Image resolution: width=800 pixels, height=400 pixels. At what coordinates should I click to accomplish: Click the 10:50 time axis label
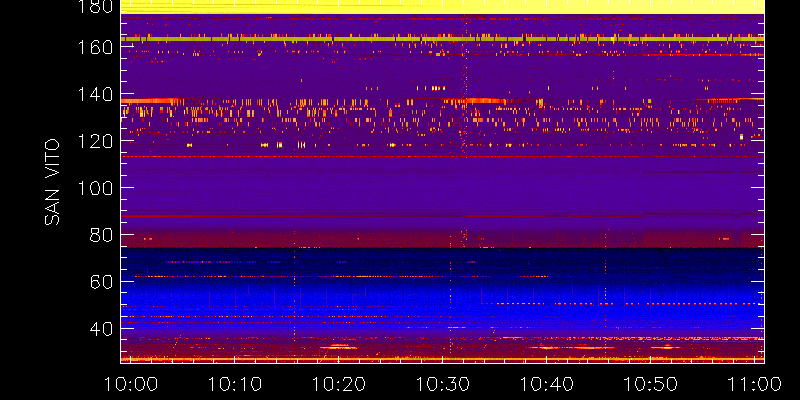tap(651, 384)
